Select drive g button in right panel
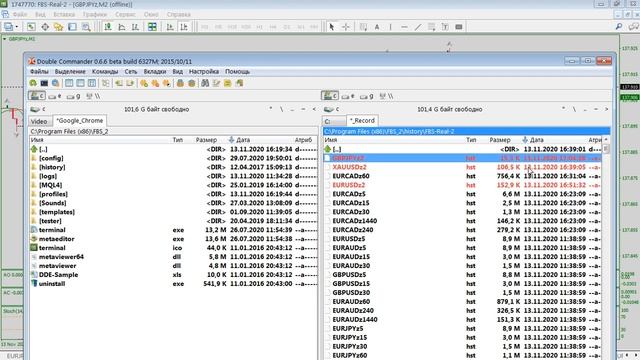This screenshot has width=640, height=360. click(x=367, y=96)
